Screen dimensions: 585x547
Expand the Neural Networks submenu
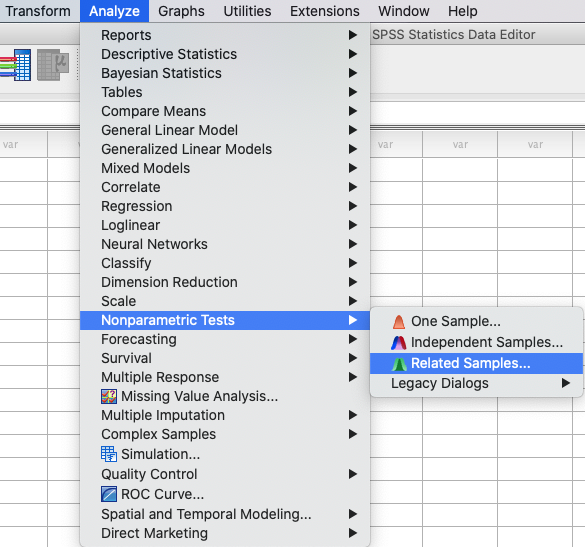225,244
